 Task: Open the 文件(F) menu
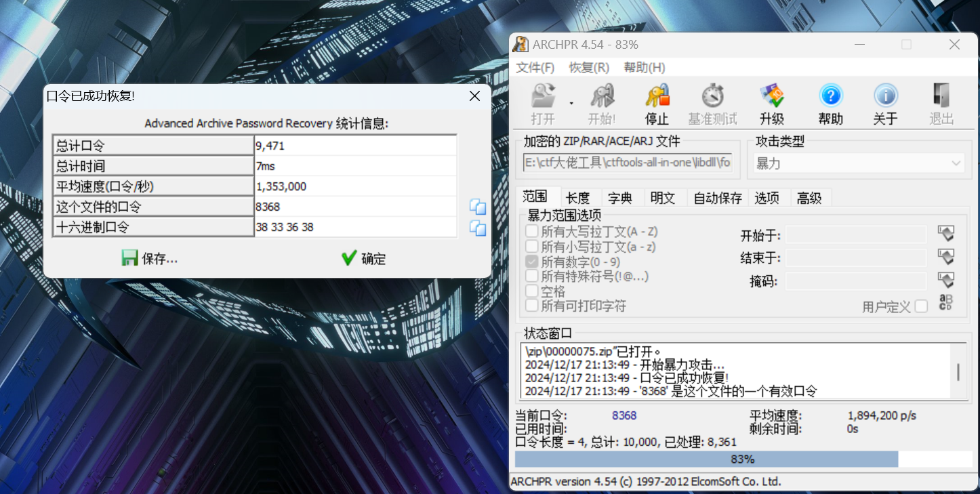535,68
